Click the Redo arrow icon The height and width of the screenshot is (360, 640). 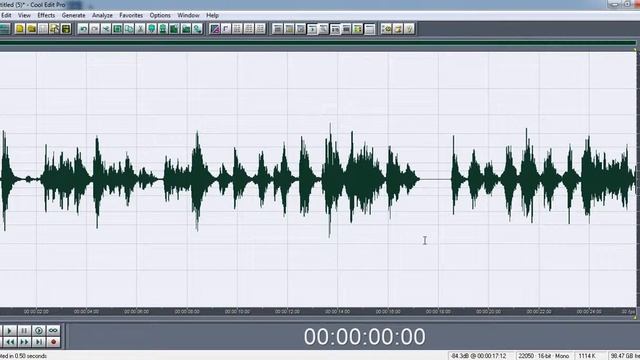[x=95, y=29]
